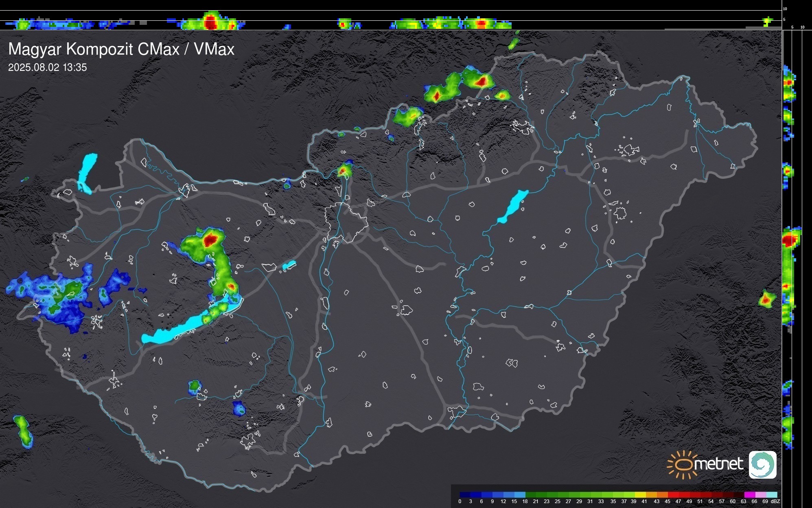This screenshot has width=812, height=508.
Task: Click the 2025.08.02 13:35 timestamp
Action: coord(48,68)
